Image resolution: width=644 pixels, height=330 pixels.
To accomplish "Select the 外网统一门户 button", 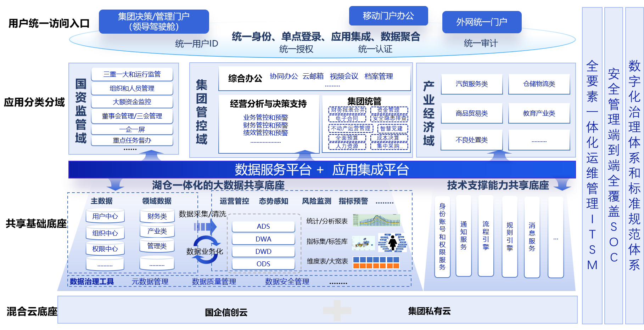I will pos(482,22).
